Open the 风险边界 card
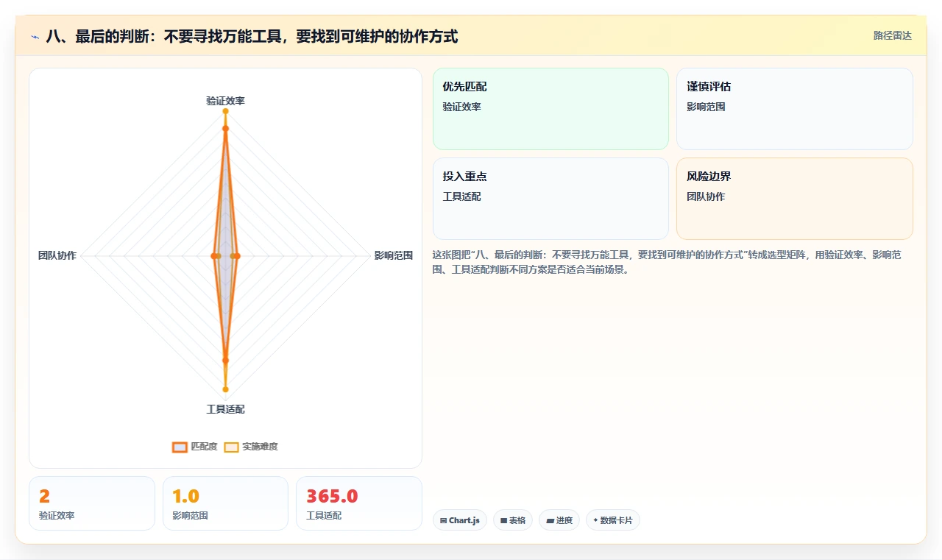 [794, 199]
